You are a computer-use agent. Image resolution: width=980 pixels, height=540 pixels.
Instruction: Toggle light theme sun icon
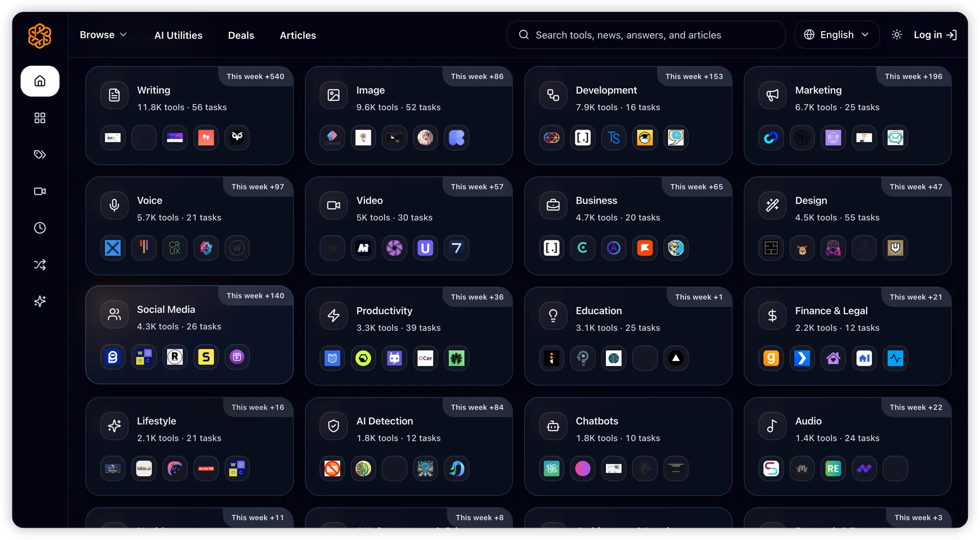click(897, 35)
